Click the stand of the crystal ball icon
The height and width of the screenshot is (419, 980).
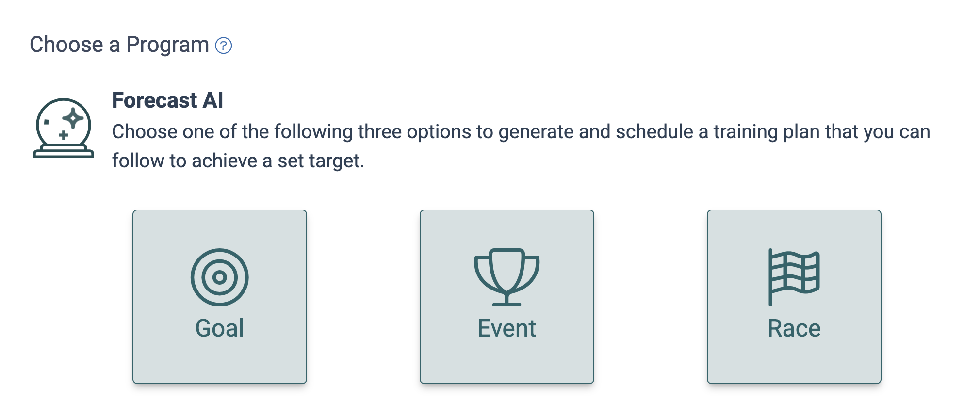coord(64,153)
